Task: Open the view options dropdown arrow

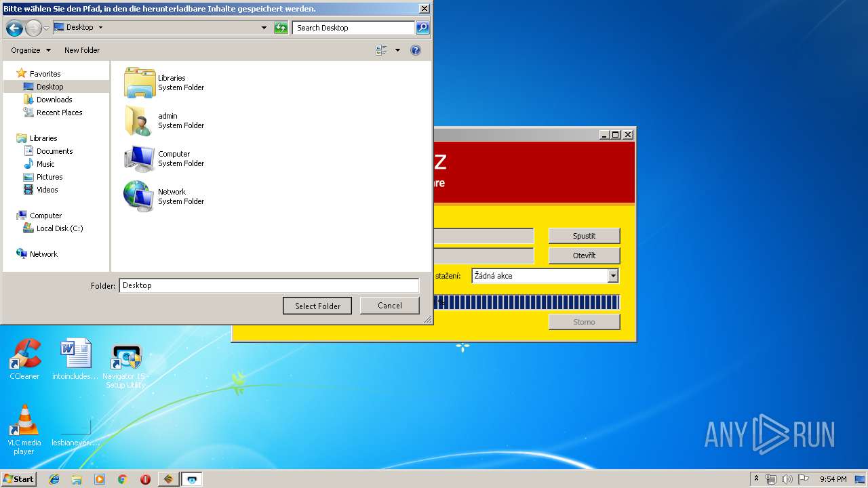Action: (x=397, y=50)
